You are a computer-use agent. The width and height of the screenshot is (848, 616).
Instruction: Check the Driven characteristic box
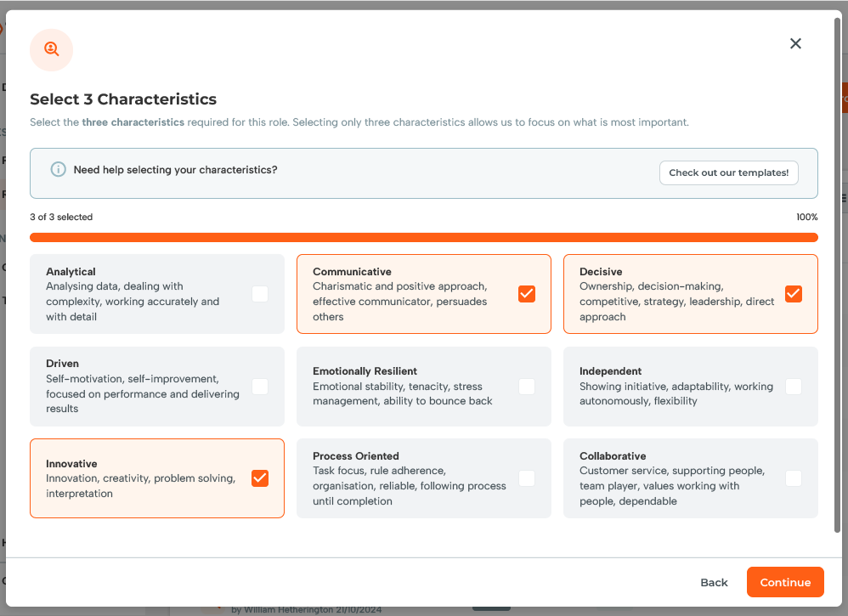(x=260, y=386)
